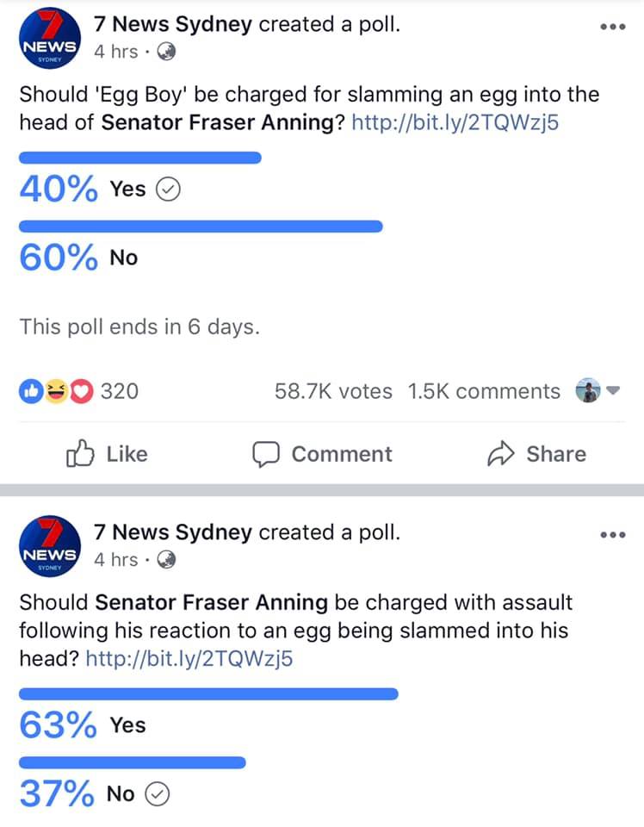View the 1.5K comments
The height and width of the screenshot is (827, 644).
483,391
